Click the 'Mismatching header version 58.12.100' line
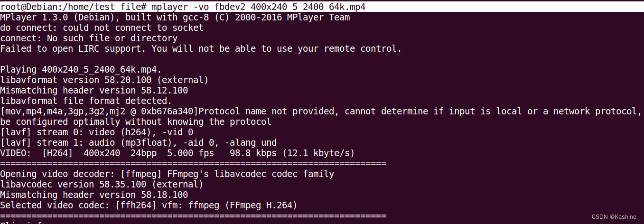This screenshot has height=224, width=644. (x=94, y=90)
